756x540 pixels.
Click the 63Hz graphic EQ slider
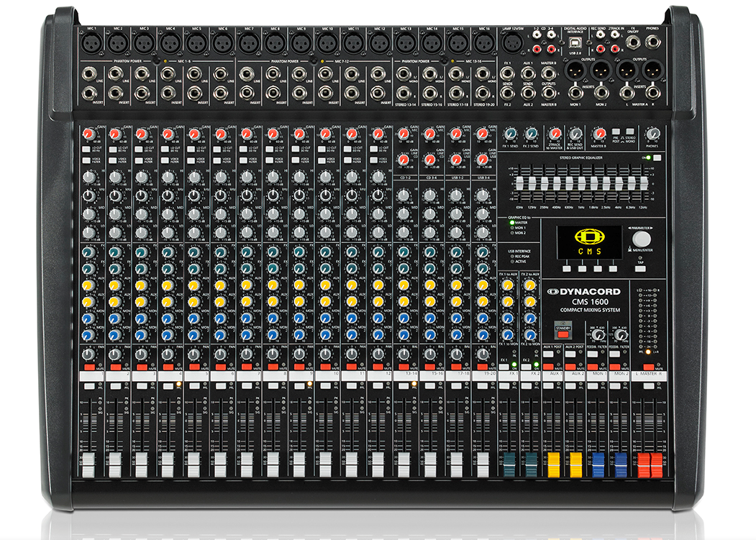click(x=520, y=183)
